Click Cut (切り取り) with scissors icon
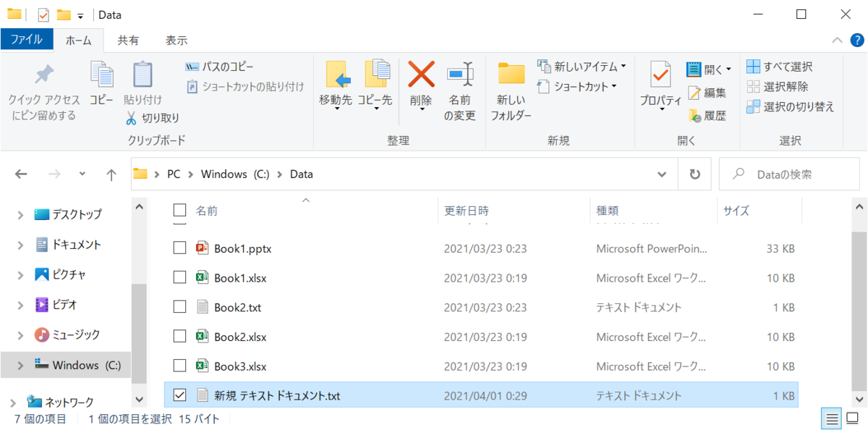 coord(152,117)
